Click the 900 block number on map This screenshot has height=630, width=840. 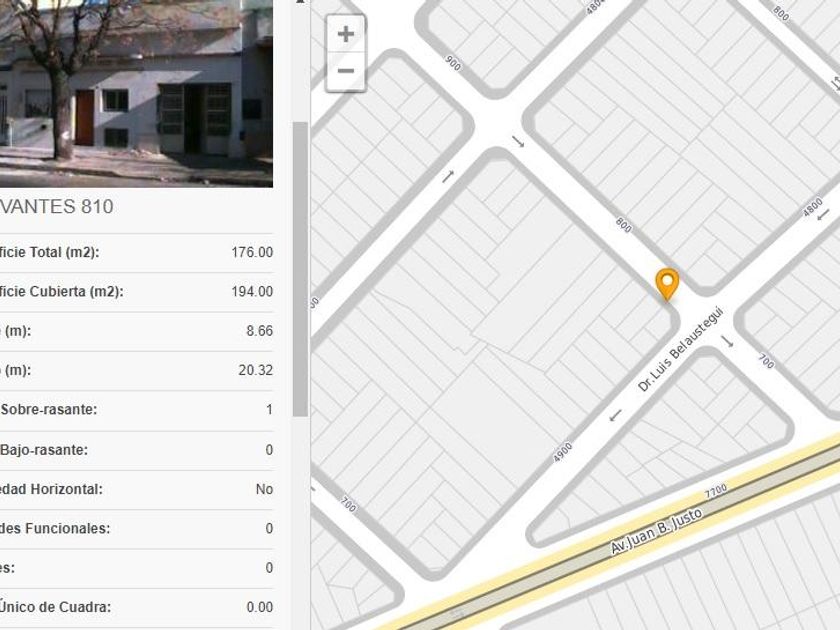point(453,63)
